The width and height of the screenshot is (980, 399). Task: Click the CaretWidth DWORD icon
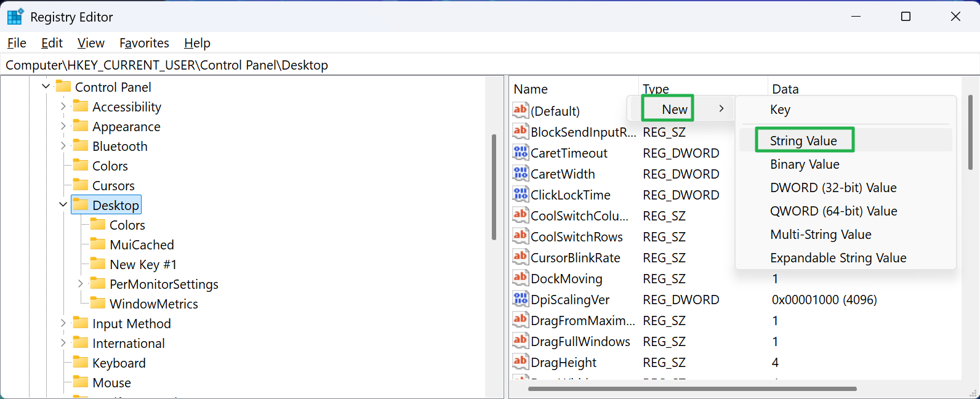[521, 173]
